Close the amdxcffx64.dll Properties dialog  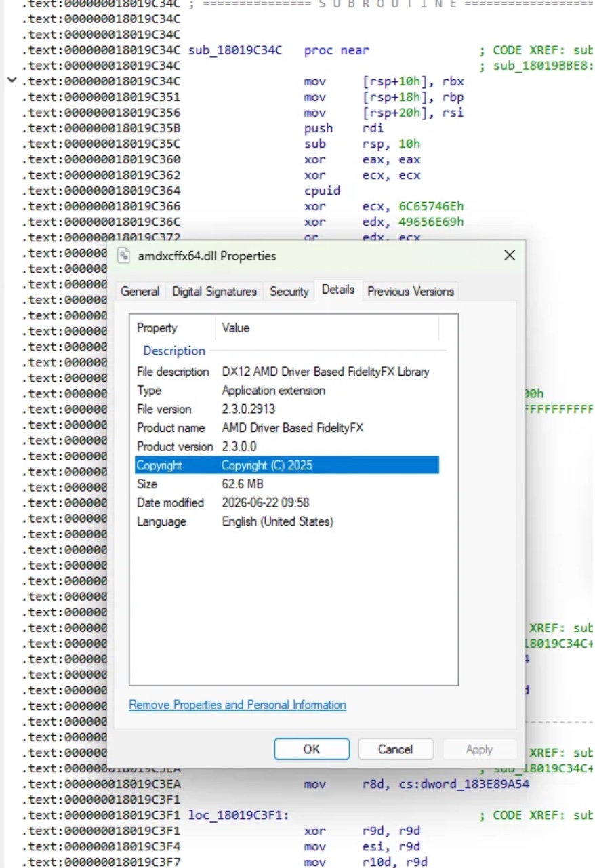(510, 256)
